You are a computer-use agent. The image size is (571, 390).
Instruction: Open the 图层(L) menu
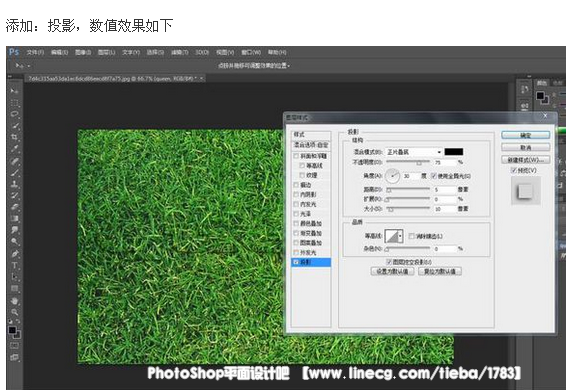[x=106, y=52]
